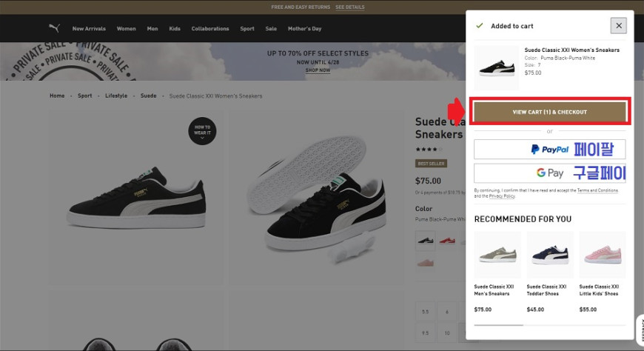644x351 pixels.
Task: Choose size 5.5
Action: [426, 312]
